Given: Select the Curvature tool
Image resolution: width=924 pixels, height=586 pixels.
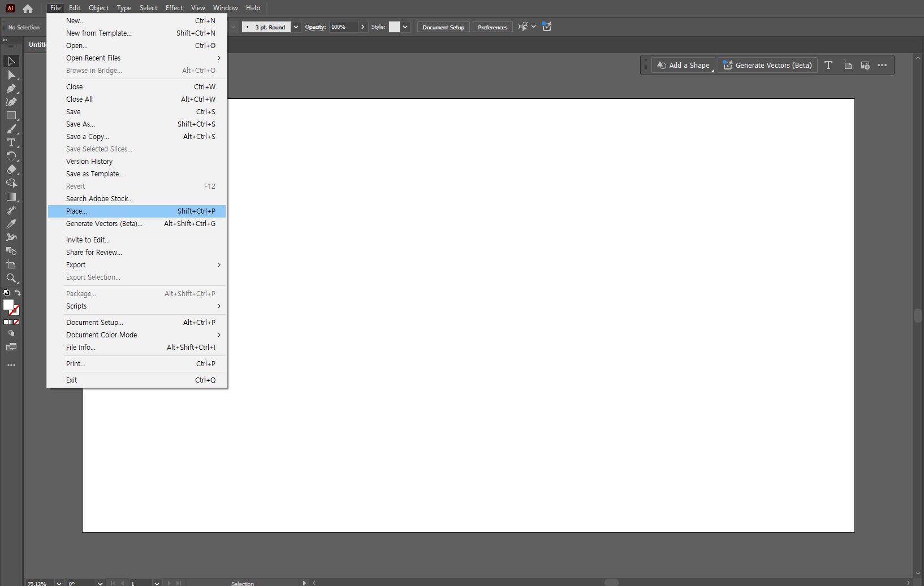Looking at the screenshot, I should [11, 102].
